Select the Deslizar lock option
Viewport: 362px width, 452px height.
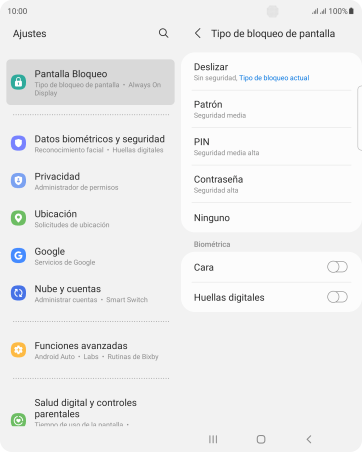271,72
